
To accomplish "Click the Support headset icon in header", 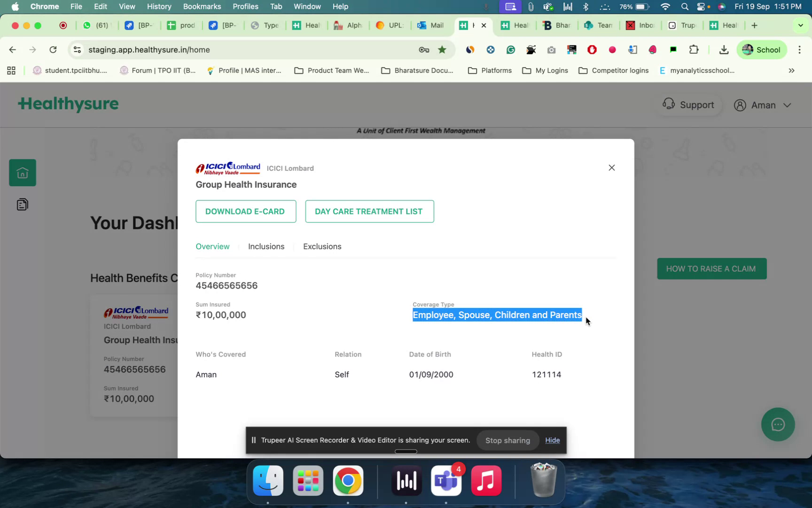I will tap(669, 104).
